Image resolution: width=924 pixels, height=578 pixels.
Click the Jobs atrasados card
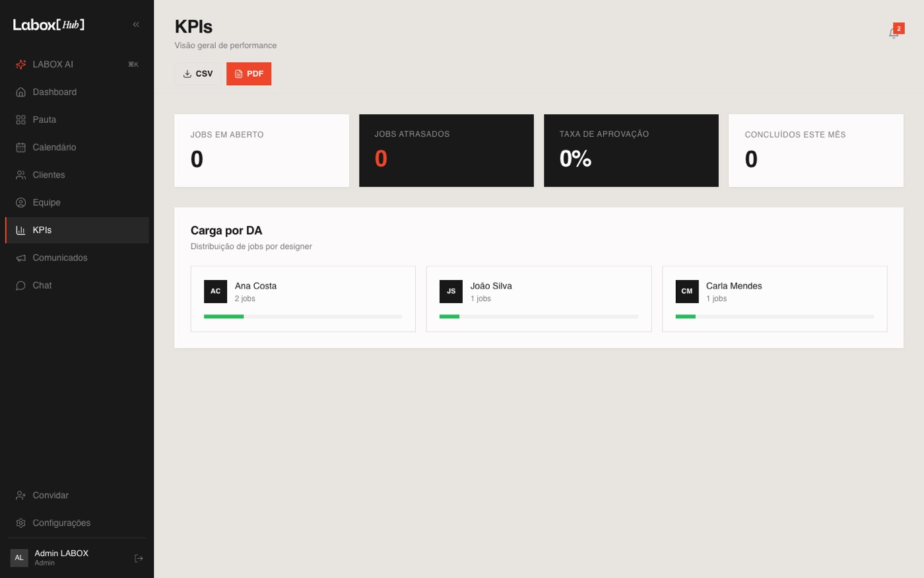pyautogui.click(x=446, y=151)
